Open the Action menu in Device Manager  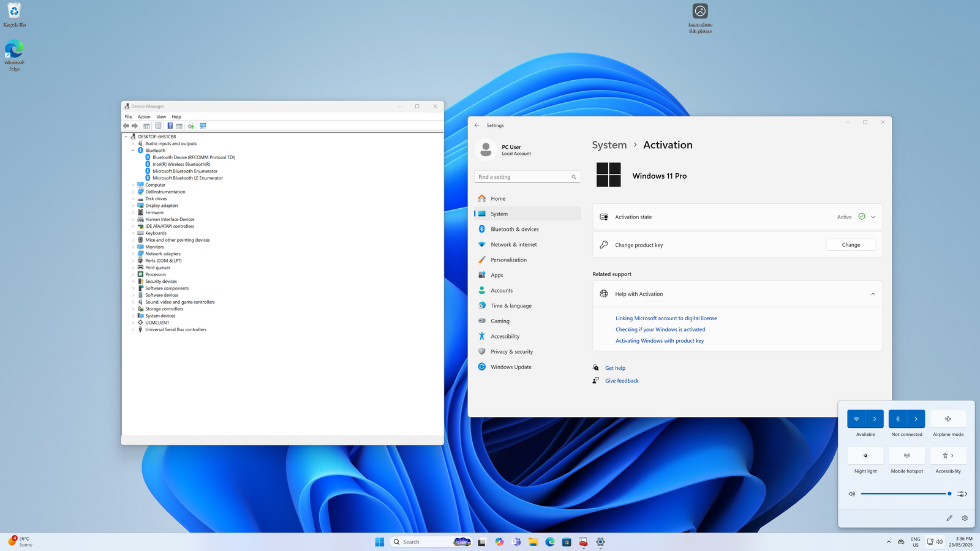click(x=144, y=117)
